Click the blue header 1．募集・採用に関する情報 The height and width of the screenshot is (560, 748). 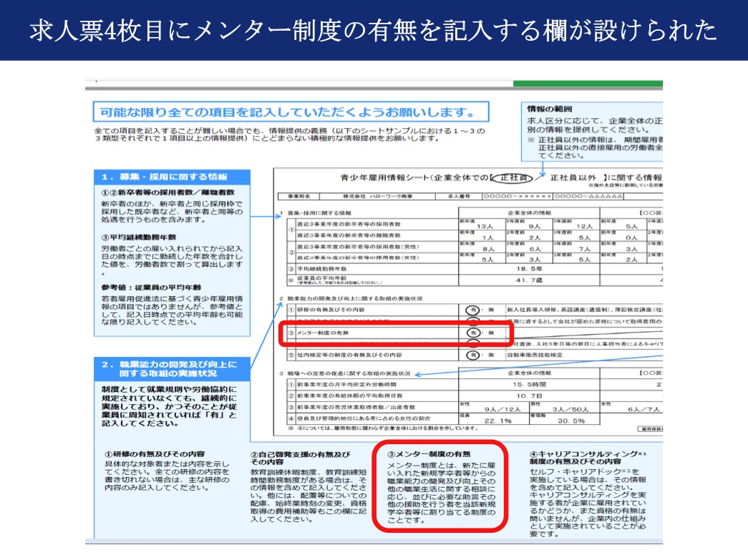(172, 177)
